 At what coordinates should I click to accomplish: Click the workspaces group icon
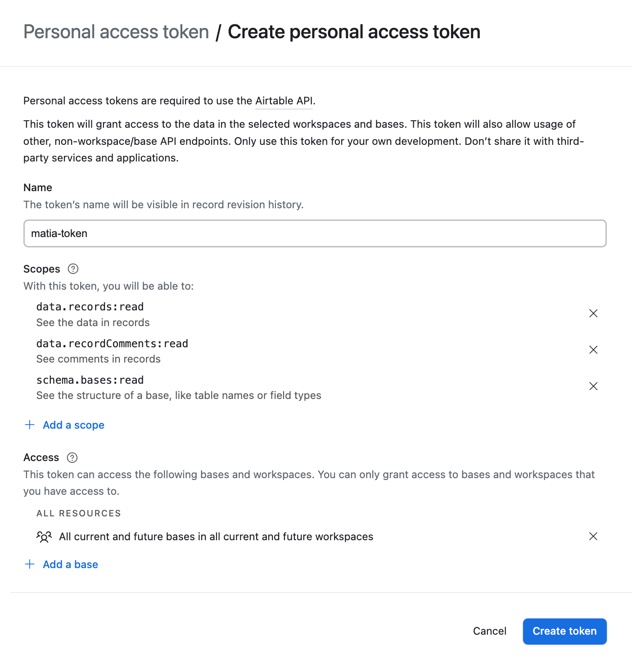click(44, 537)
